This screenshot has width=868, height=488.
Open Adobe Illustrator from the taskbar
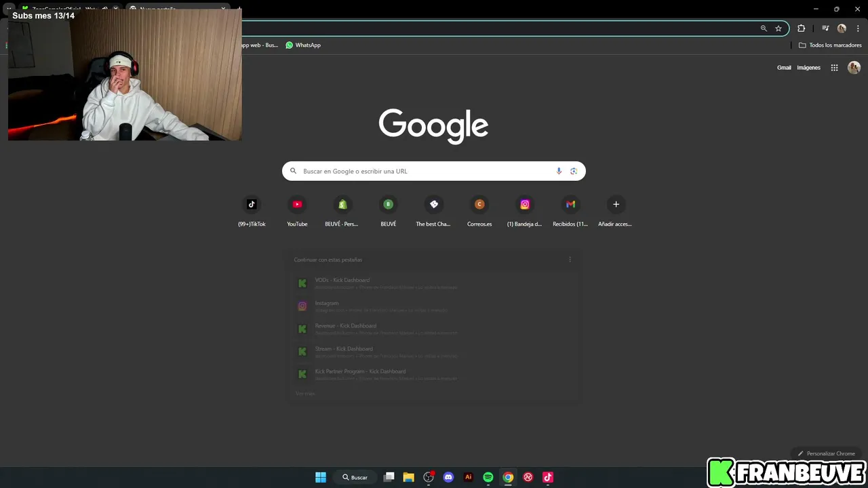[468, 477]
